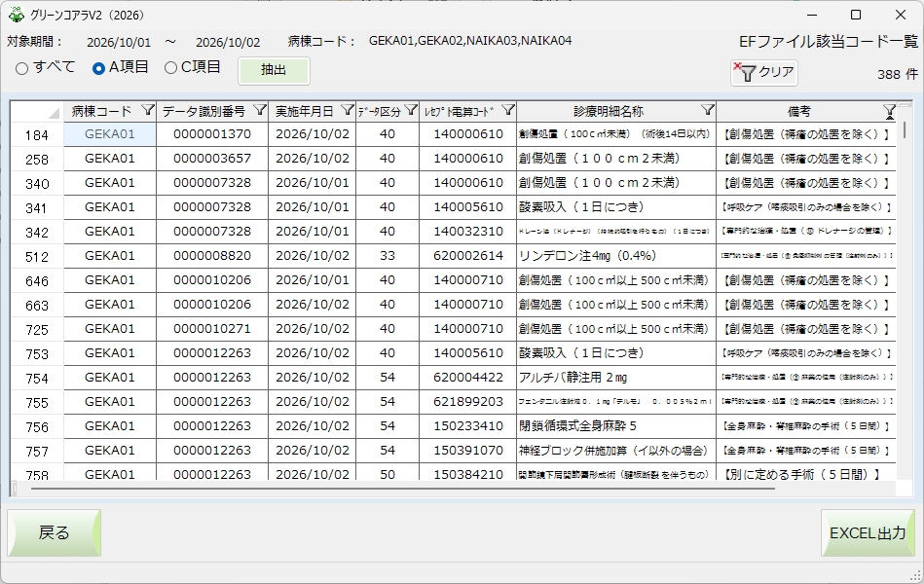This screenshot has width=924, height=584.
Task: Click the 備考 column header
Action: click(806, 111)
